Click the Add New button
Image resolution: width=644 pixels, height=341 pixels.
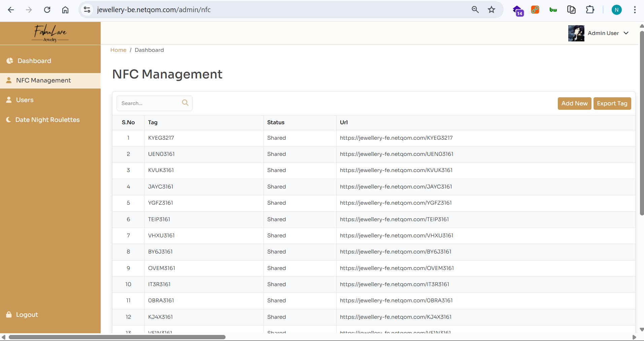coord(574,103)
